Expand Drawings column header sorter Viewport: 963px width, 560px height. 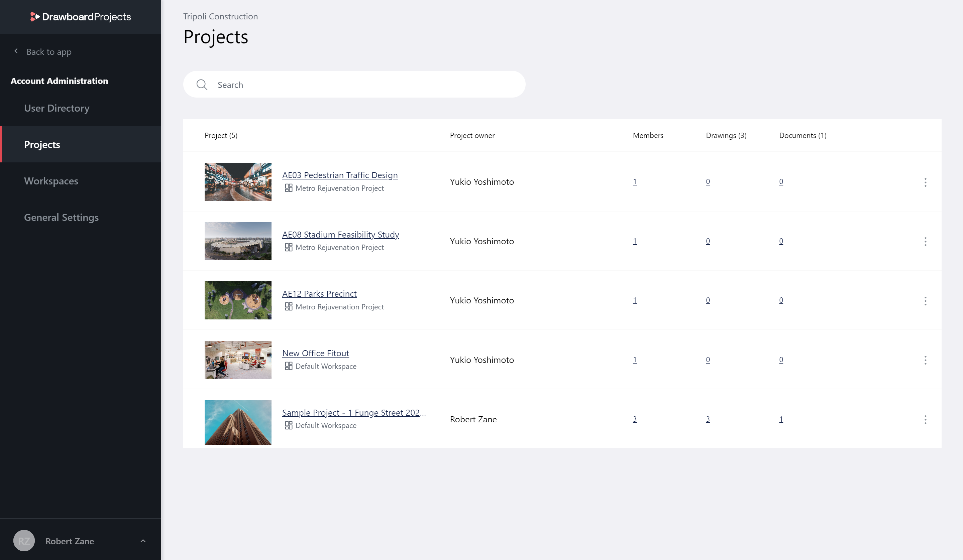tap(726, 135)
